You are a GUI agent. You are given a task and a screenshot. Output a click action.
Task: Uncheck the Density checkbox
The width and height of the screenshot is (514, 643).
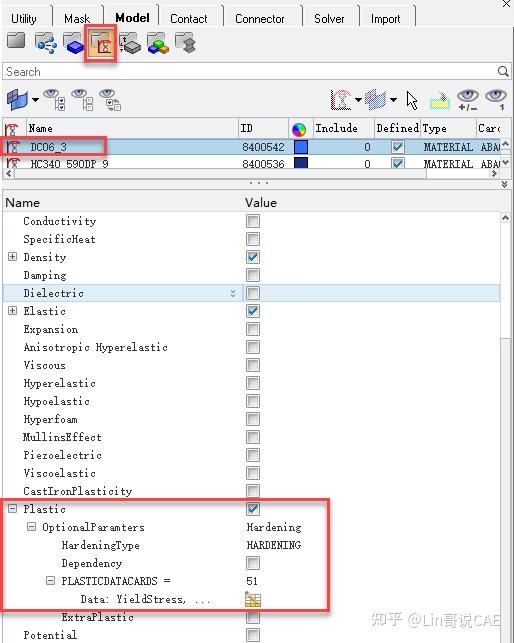253,257
